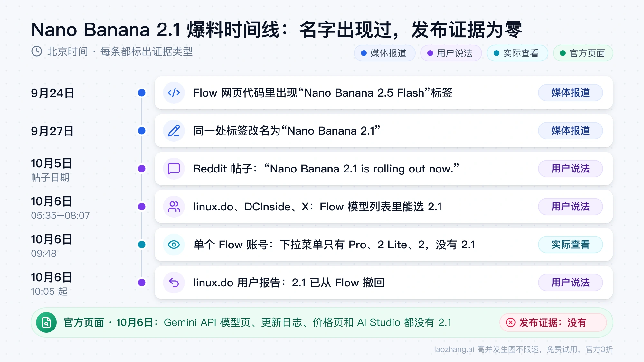Click the green document icon in the 官方页面 banner
Viewport: 644px width, 362px height.
pyautogui.click(x=46, y=322)
